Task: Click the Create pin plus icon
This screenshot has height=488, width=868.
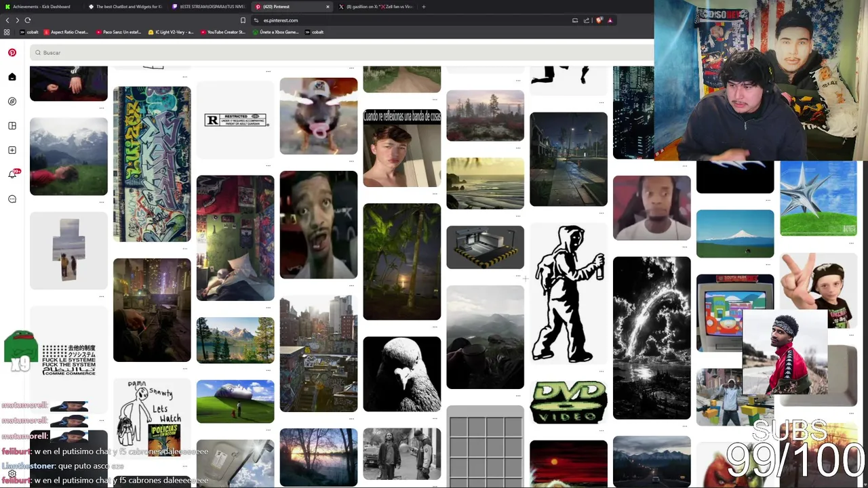Action: (x=12, y=150)
